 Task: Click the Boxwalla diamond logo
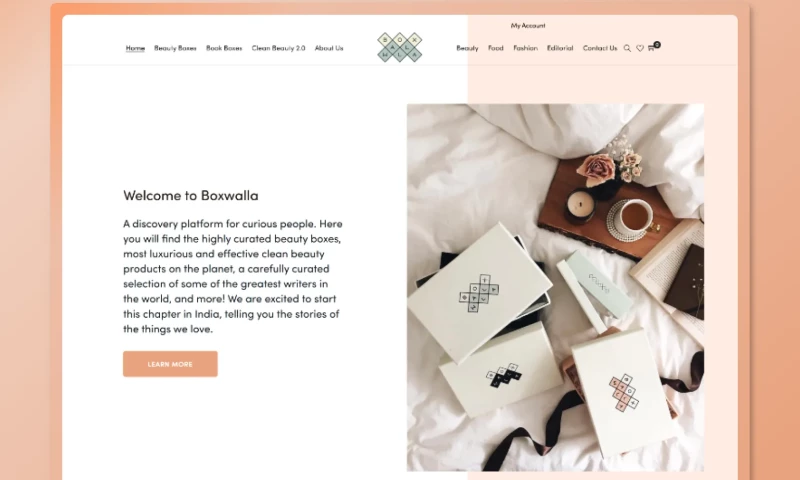click(399, 47)
